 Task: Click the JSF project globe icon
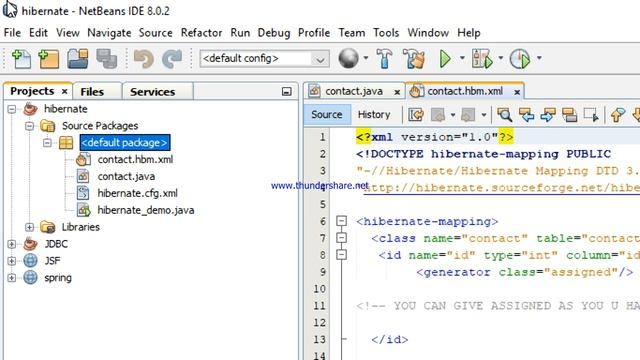coord(30,260)
